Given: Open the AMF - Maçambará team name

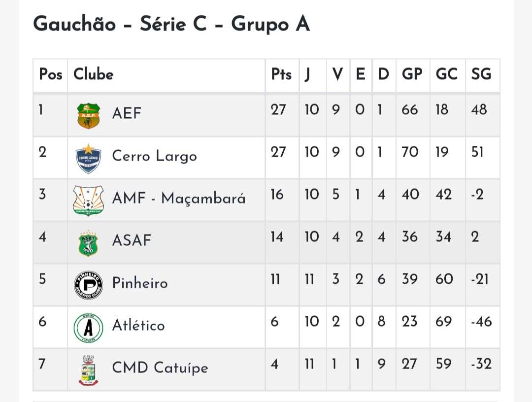Looking at the screenshot, I should (179, 199).
